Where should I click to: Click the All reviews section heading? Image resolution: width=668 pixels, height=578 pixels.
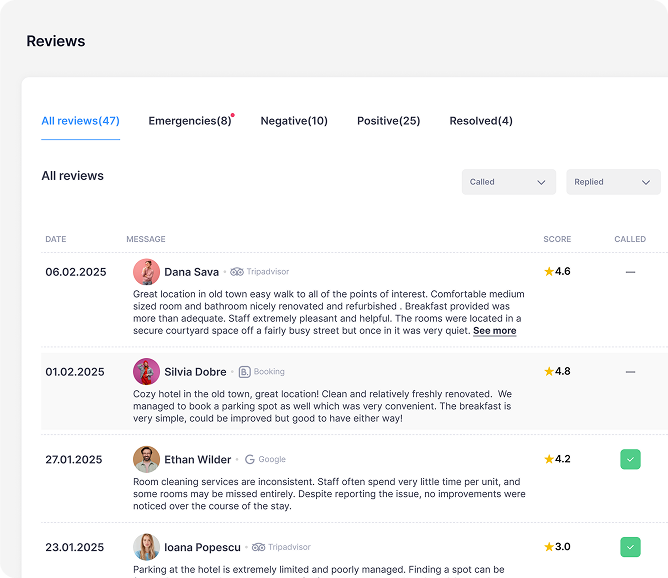click(72, 176)
